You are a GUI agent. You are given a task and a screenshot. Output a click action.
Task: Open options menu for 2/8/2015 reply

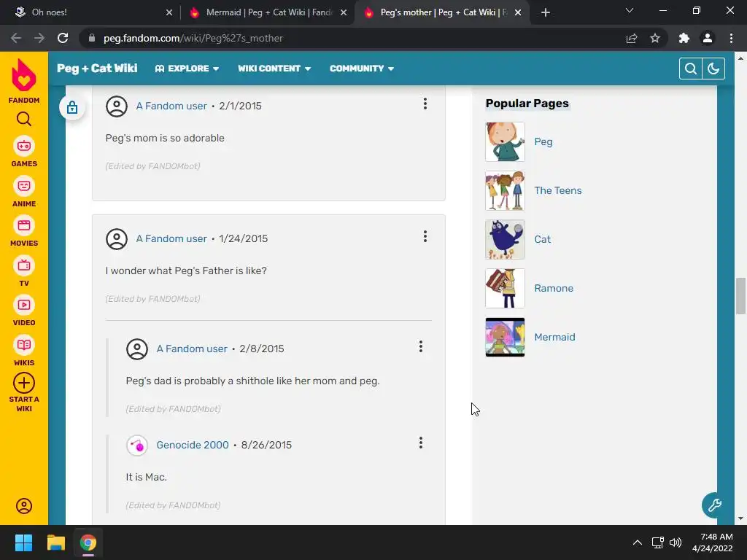(x=421, y=346)
